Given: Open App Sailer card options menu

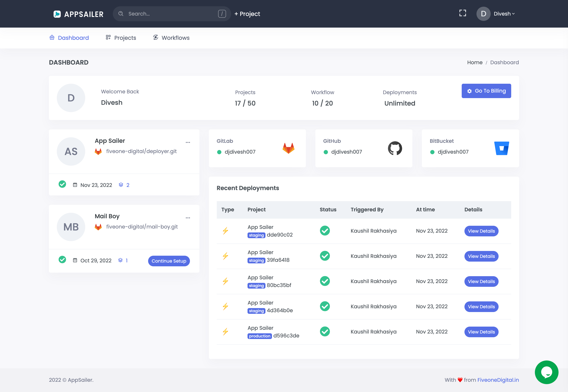Looking at the screenshot, I should (x=188, y=142).
